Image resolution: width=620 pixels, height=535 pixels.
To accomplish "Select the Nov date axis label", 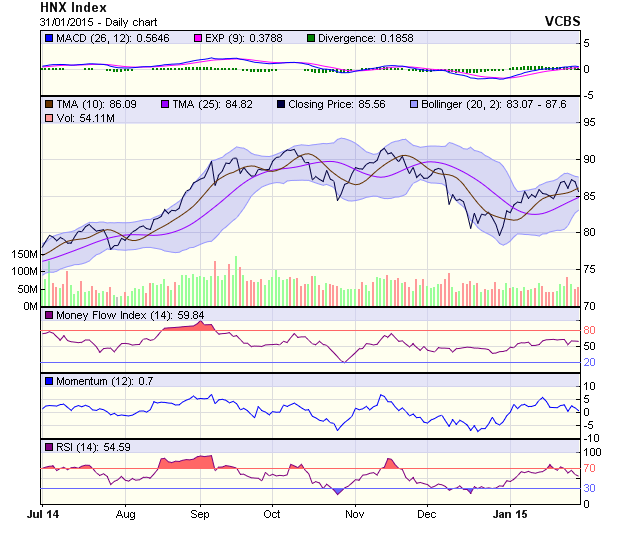I will point(353,513).
